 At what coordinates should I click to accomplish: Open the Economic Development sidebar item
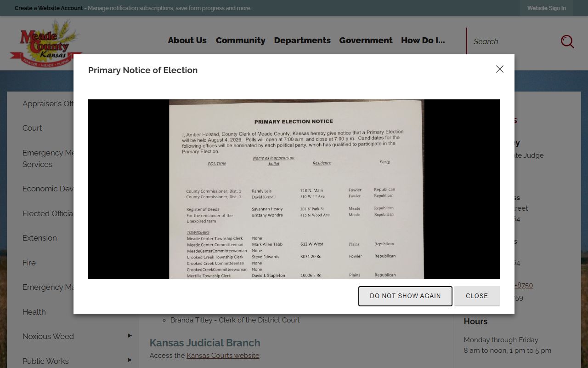[48, 189]
